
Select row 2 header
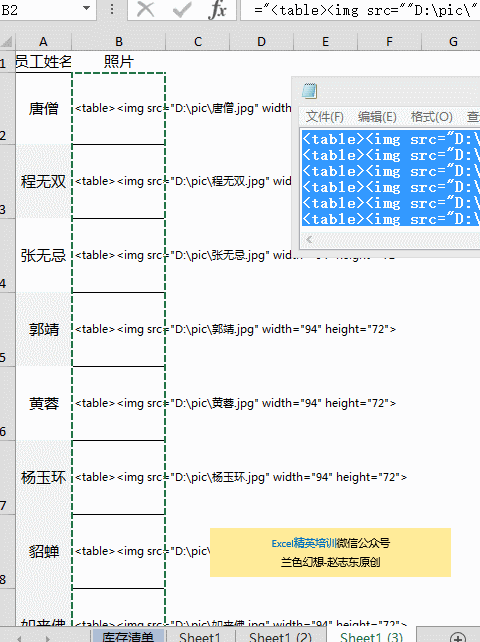[7, 109]
